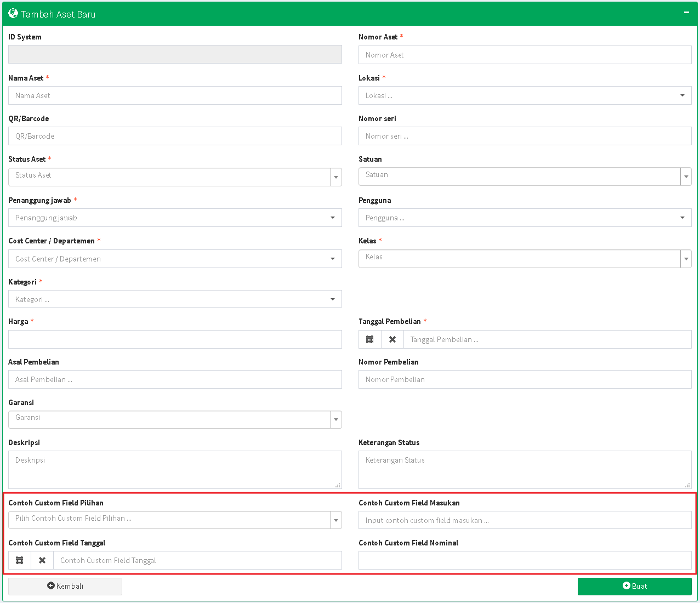
Task: Clear Contoh Custom Field Tanggal value
Action: [x=42, y=560]
